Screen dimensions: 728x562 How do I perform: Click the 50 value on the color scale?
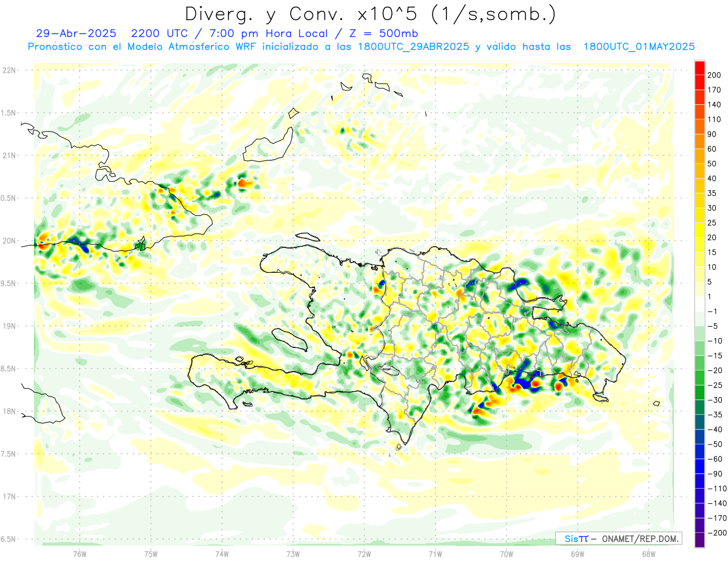click(712, 164)
